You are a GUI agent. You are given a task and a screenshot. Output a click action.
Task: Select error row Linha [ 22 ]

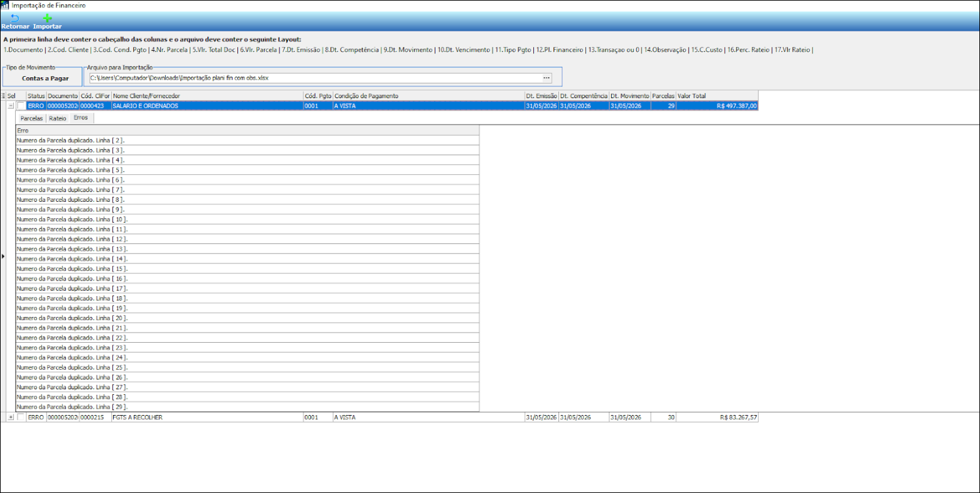click(248, 338)
